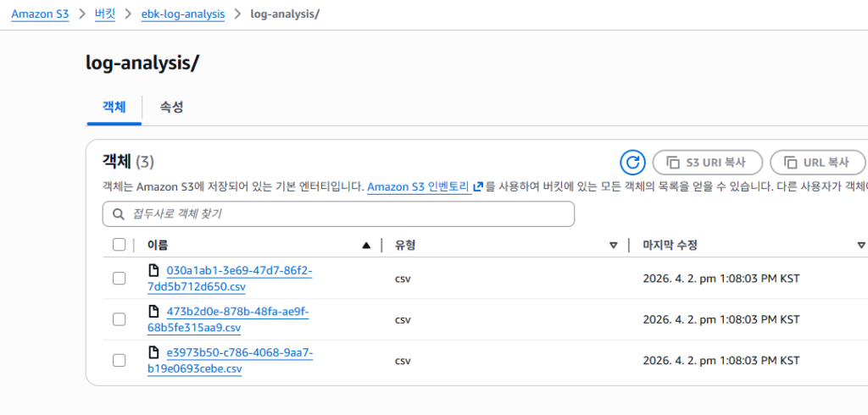The width and height of the screenshot is (868, 415).
Task: Click copy icon in S3 URI 복사 button
Action: click(674, 162)
